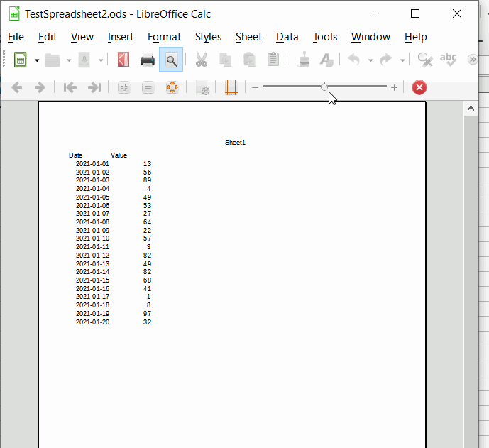
Task: Open the New document dropdown arrow
Action: pos(37,60)
